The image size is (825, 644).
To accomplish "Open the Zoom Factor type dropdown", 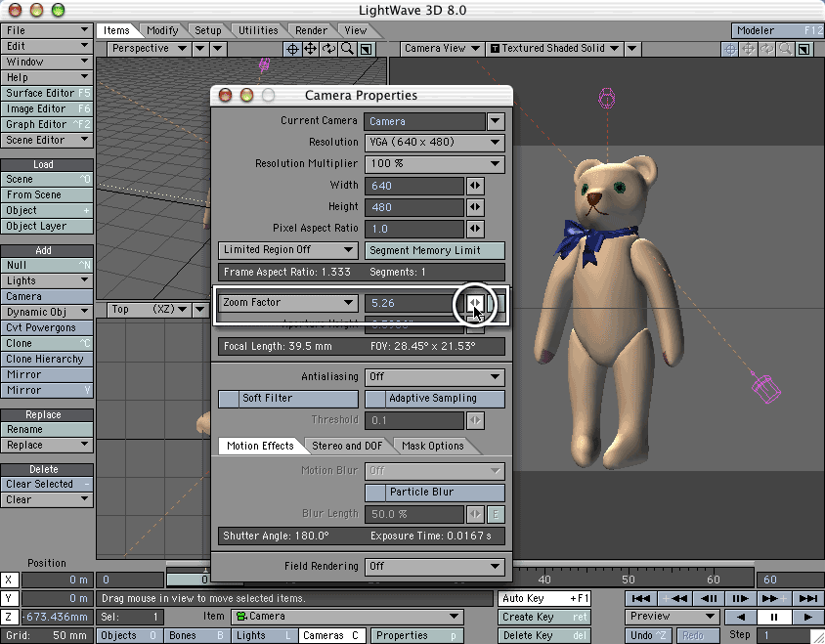I will pos(288,303).
